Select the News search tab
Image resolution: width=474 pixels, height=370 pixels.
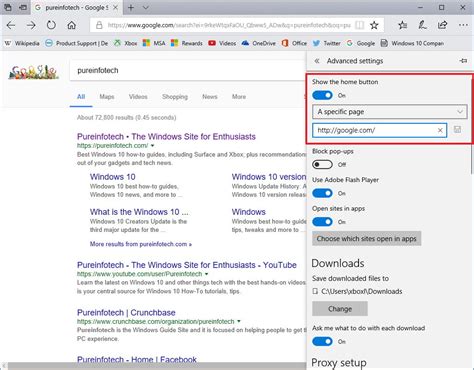point(210,97)
